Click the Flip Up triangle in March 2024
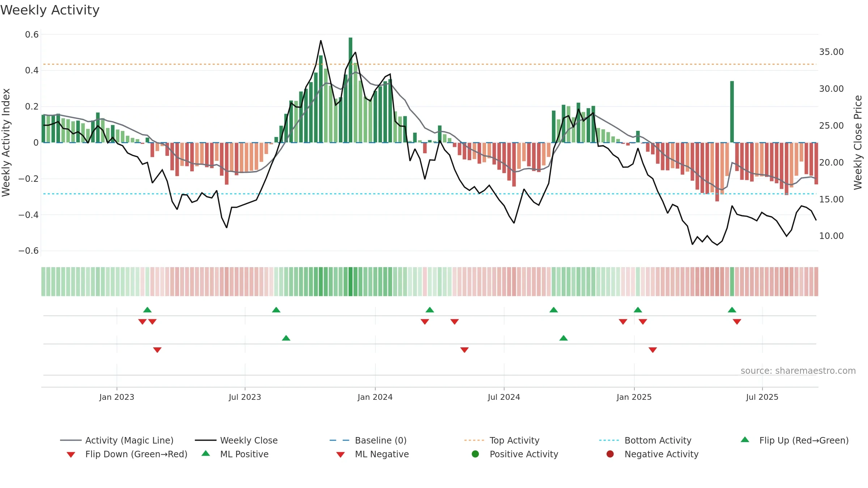Screen dimensions: 868x488 click(x=430, y=310)
